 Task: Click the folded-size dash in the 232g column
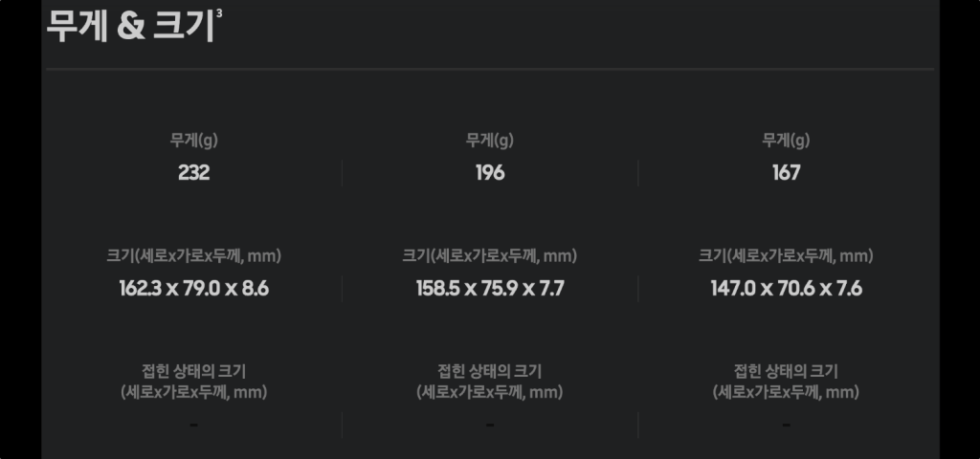(193, 424)
